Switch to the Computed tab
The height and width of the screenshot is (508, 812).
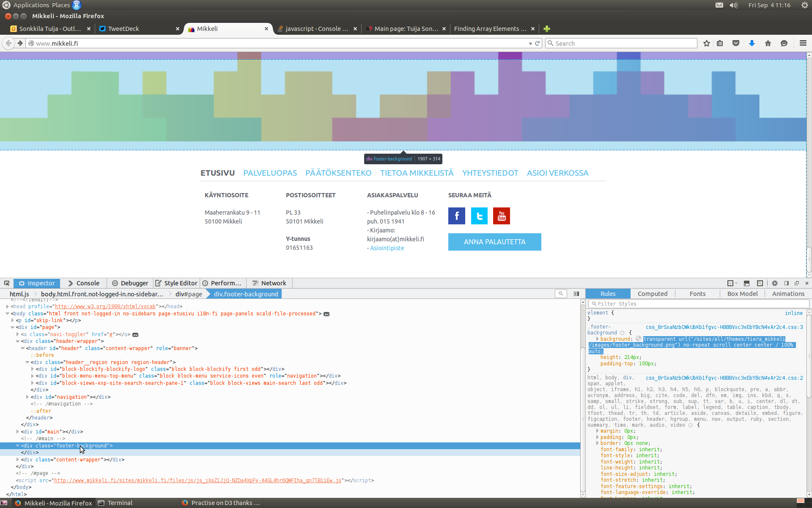click(652, 294)
